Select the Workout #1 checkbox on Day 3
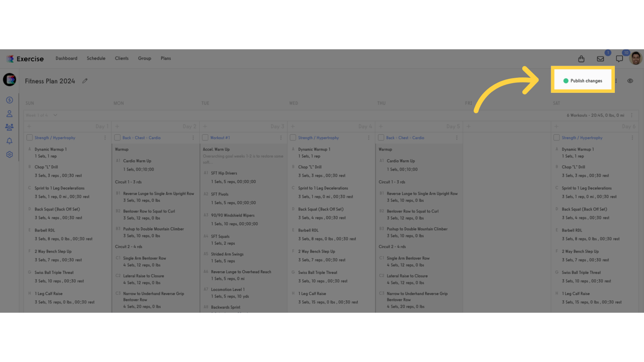Viewport: 644px width, 362px height. (205, 137)
